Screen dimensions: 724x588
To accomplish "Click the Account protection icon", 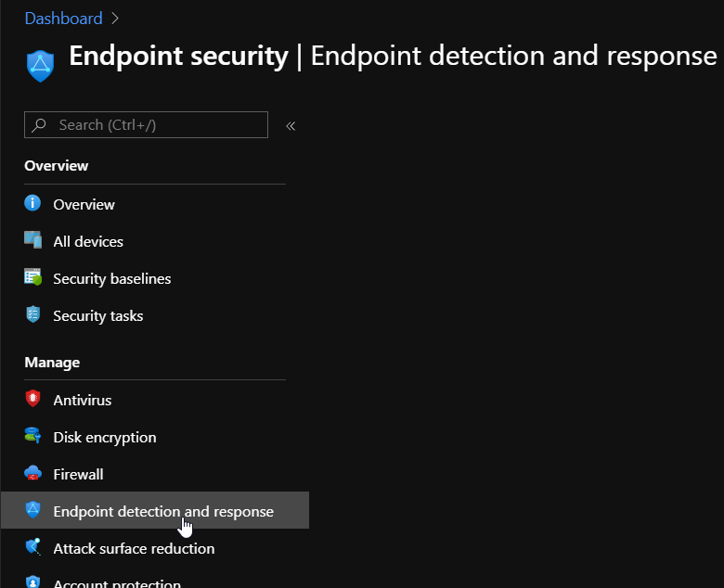I will point(33,582).
